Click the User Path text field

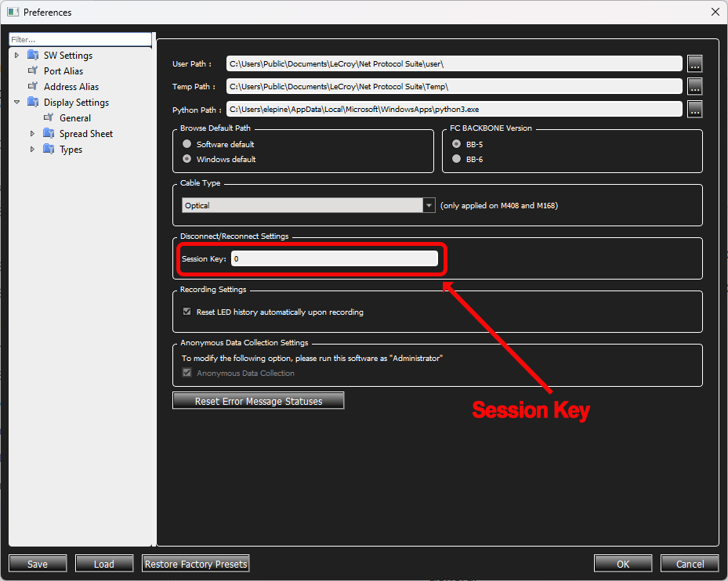click(x=454, y=63)
